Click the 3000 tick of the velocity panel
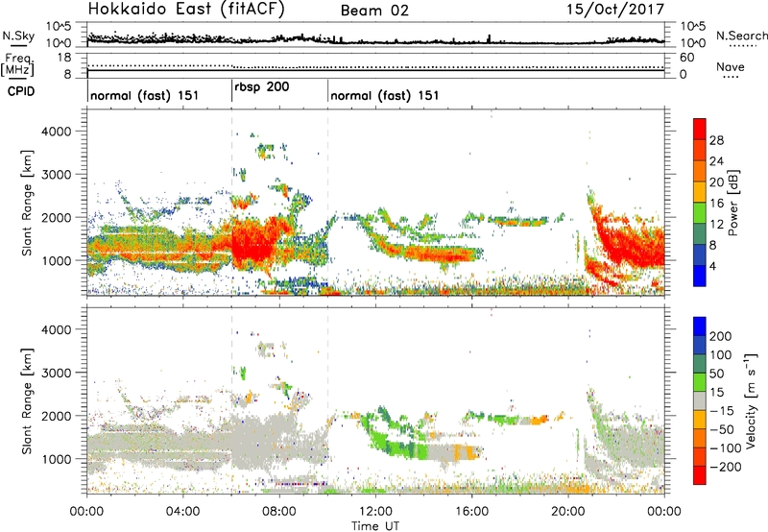This screenshot has height=532, width=768. click(56, 373)
